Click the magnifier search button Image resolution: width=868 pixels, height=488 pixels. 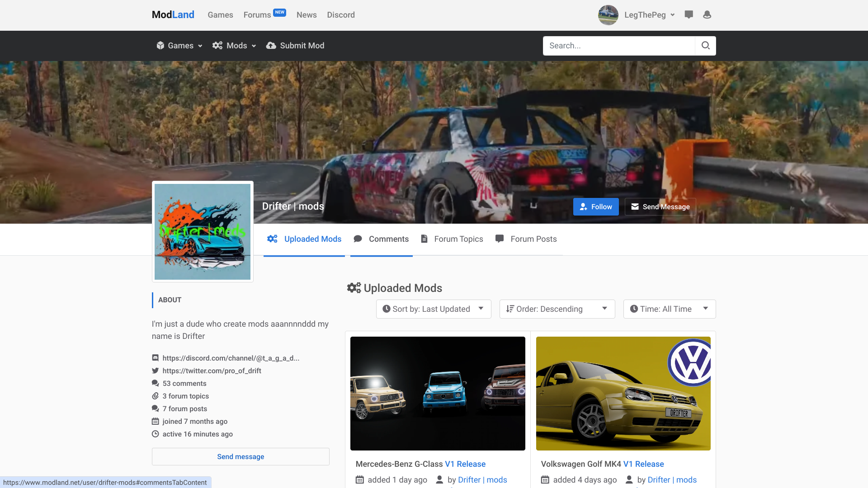click(x=705, y=46)
